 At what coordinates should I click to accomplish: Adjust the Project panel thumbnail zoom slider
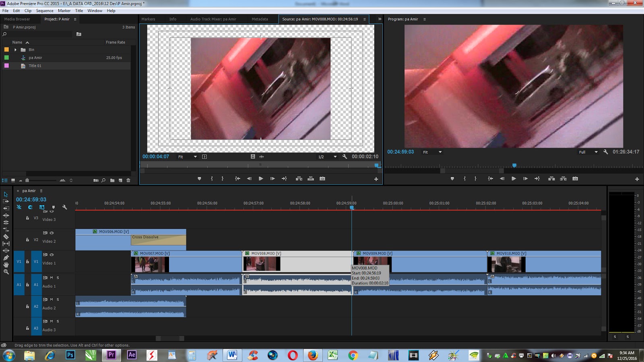27,180
